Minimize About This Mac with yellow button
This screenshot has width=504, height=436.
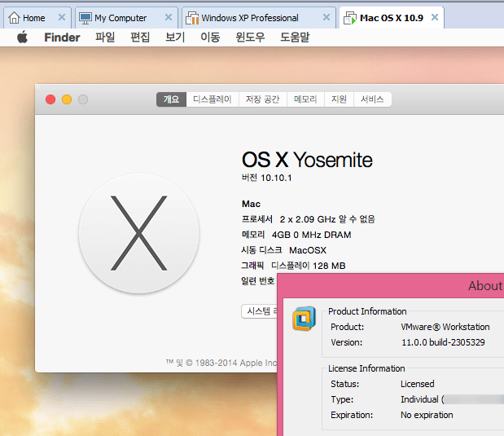click(x=67, y=99)
